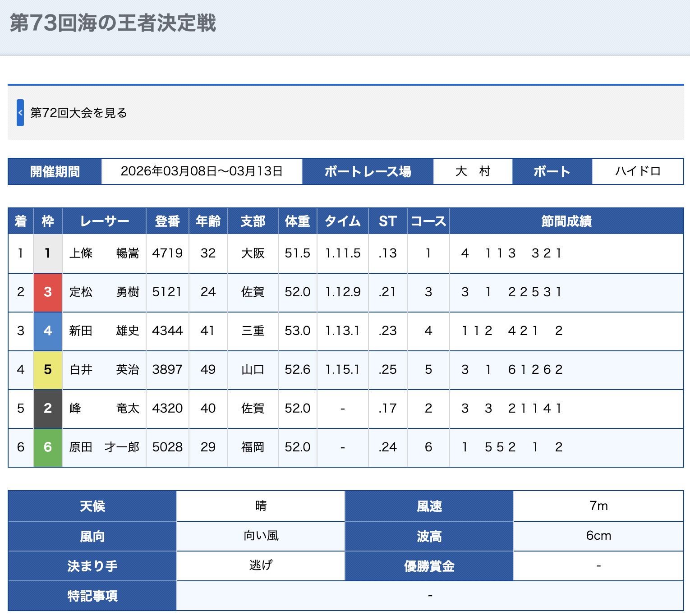The height and width of the screenshot is (616, 690).
Task: Click the date range 2026年03月08日〜03月13日
Action: click(202, 171)
